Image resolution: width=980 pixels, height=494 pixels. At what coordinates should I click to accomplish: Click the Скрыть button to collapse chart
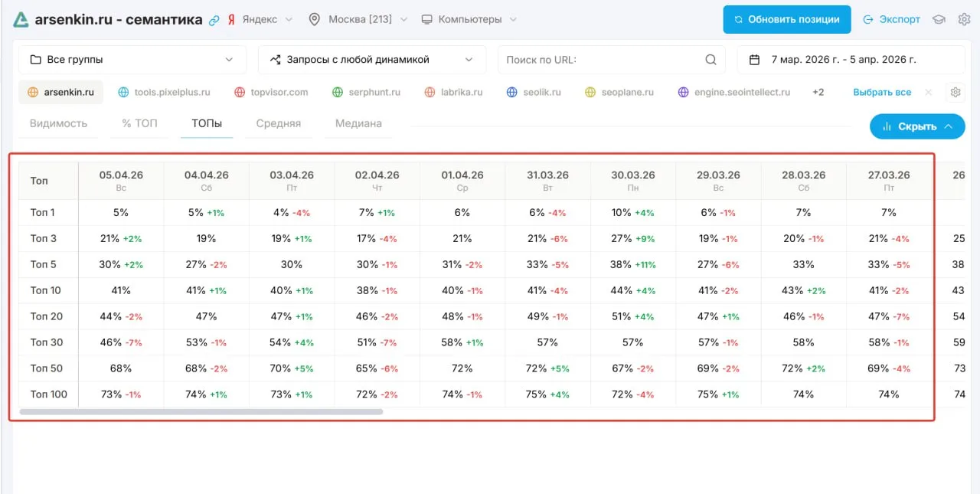pyautogui.click(x=917, y=126)
